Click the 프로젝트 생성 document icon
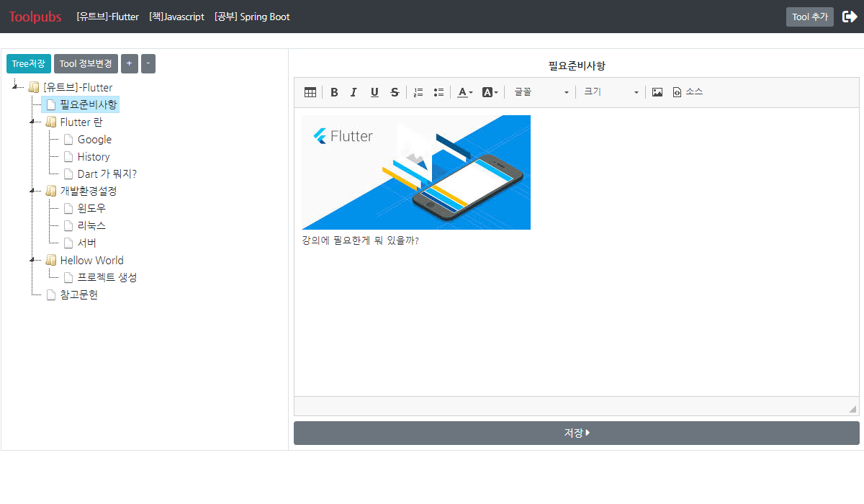 [x=68, y=278]
